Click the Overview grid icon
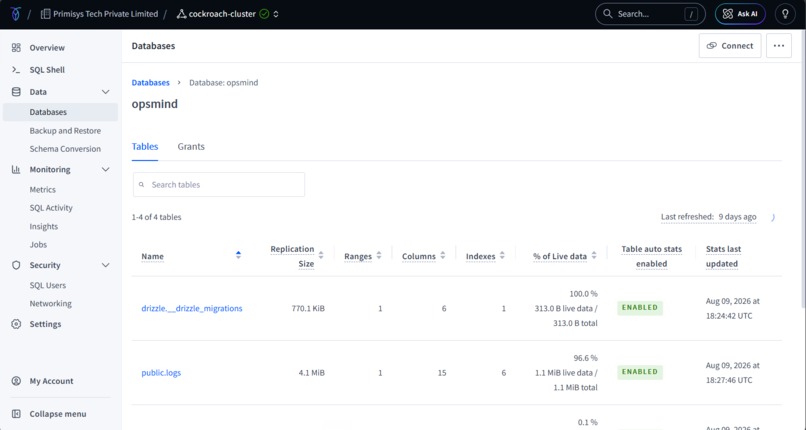806x430 pixels. click(16, 48)
